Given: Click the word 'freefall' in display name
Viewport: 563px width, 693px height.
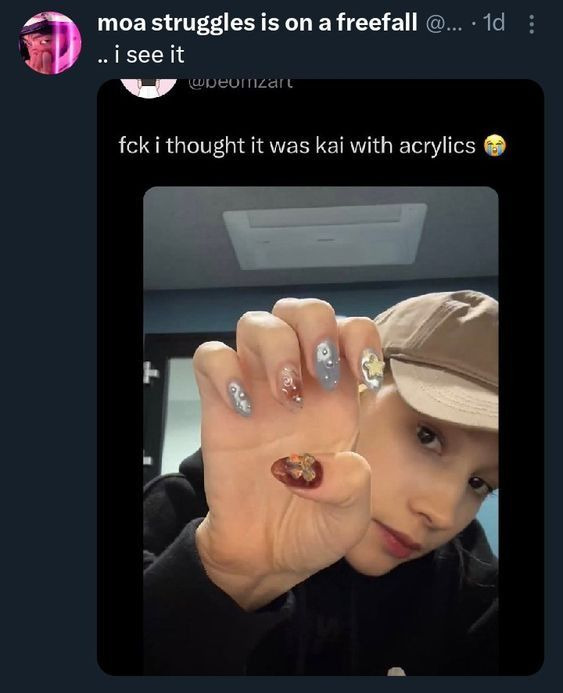Looking at the screenshot, I should [376, 22].
